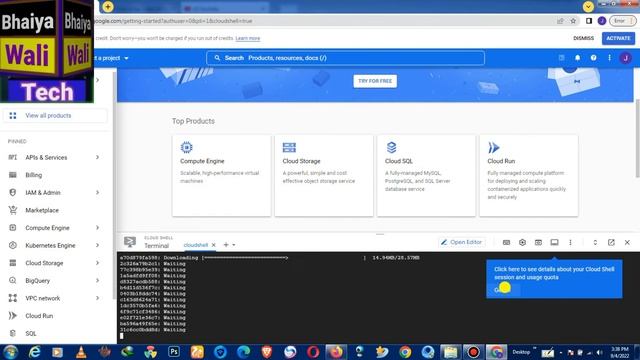Click the taskbar volume speaker icon
This screenshot has width=640, height=360.
[x=599, y=353]
